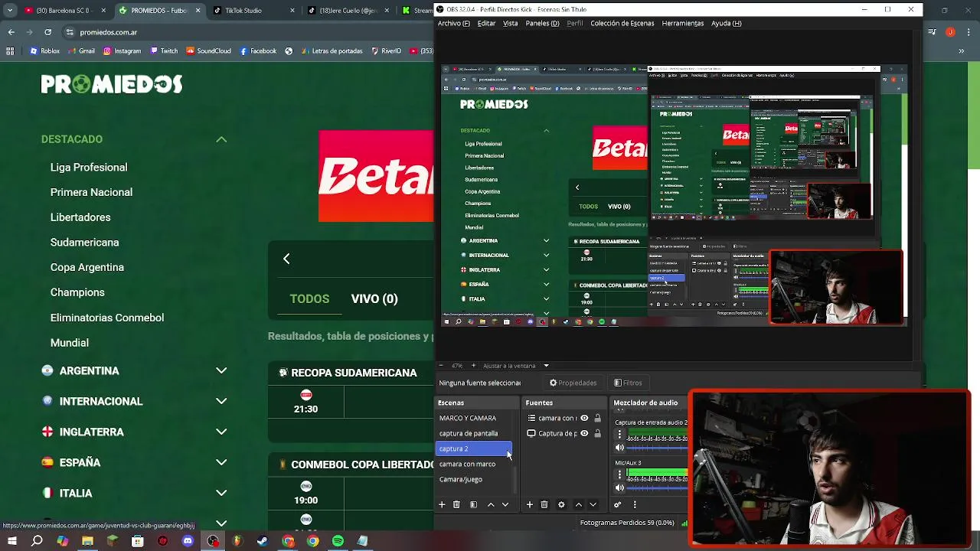Move source up in Fuentes panel
Viewport: 980px width, 551px height.
579,504
